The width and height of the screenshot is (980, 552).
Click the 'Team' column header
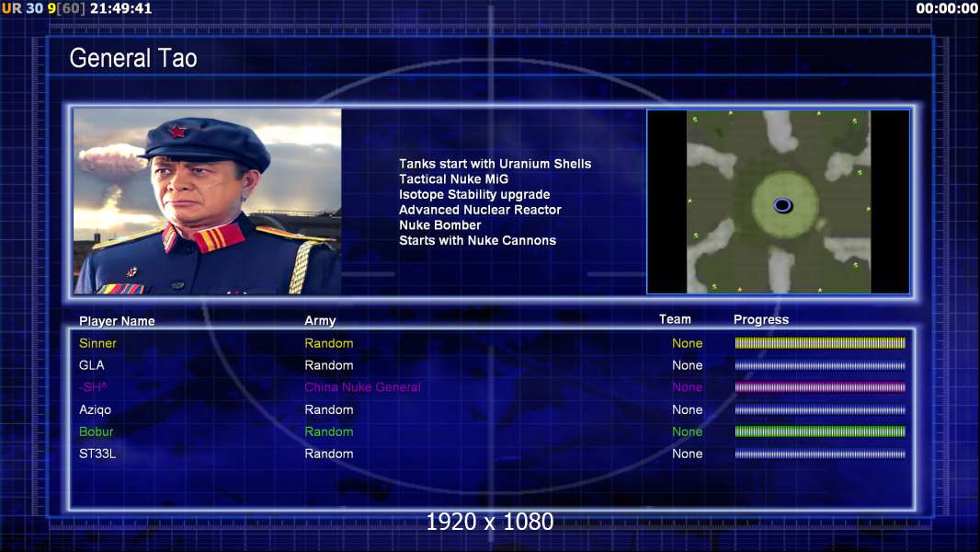click(x=675, y=319)
